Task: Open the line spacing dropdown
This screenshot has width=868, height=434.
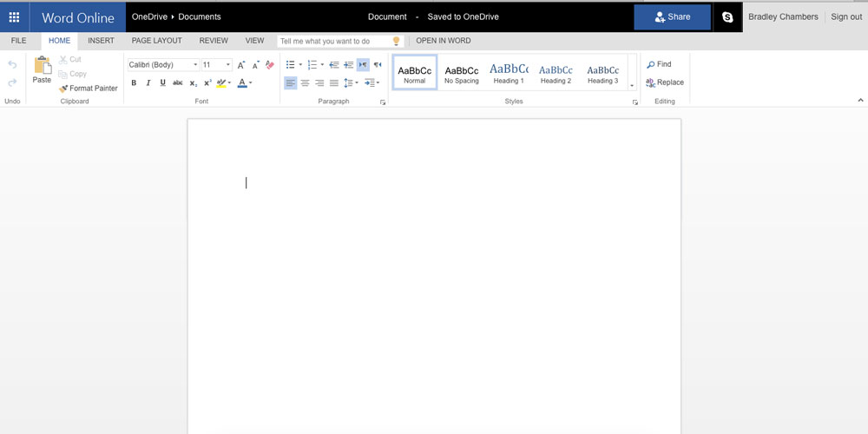Action: click(351, 83)
